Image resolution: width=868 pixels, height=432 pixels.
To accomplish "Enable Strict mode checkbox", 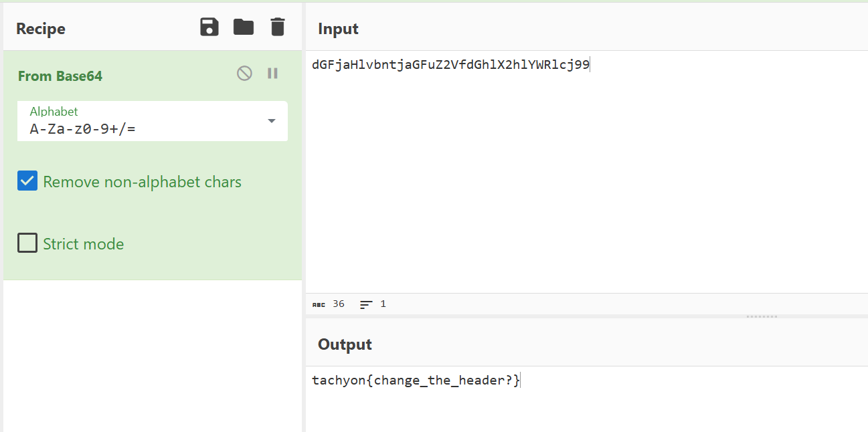I will coord(27,243).
